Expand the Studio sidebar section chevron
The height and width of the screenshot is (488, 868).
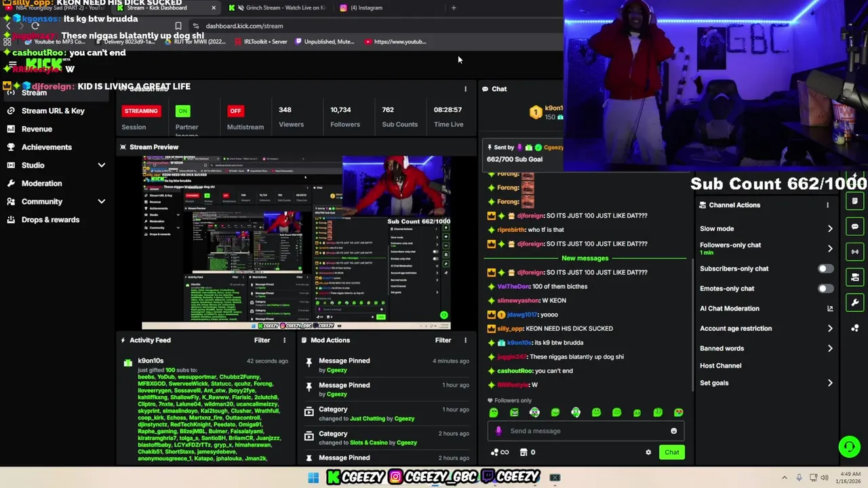pyautogui.click(x=102, y=165)
